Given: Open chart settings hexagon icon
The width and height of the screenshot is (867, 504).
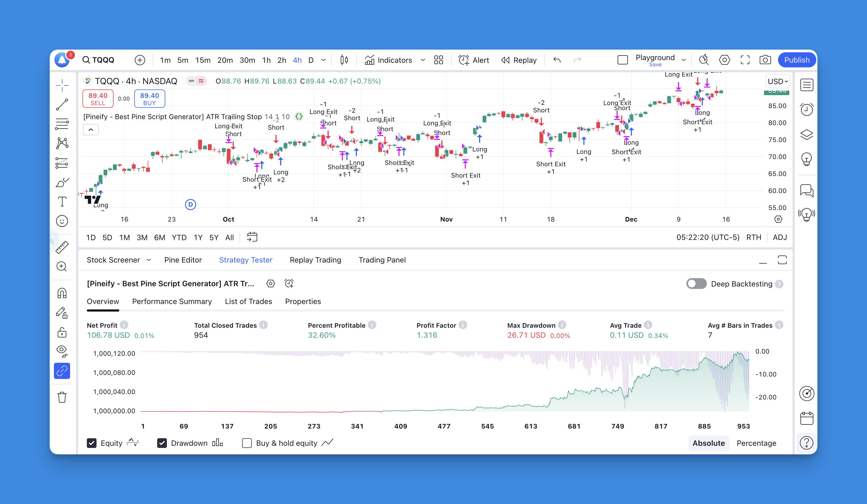Looking at the screenshot, I should 724,60.
